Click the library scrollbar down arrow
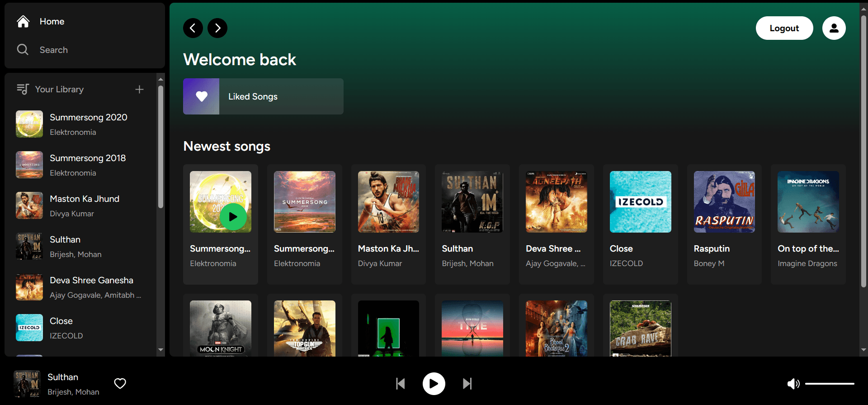Image resolution: width=868 pixels, height=405 pixels. pos(160,350)
